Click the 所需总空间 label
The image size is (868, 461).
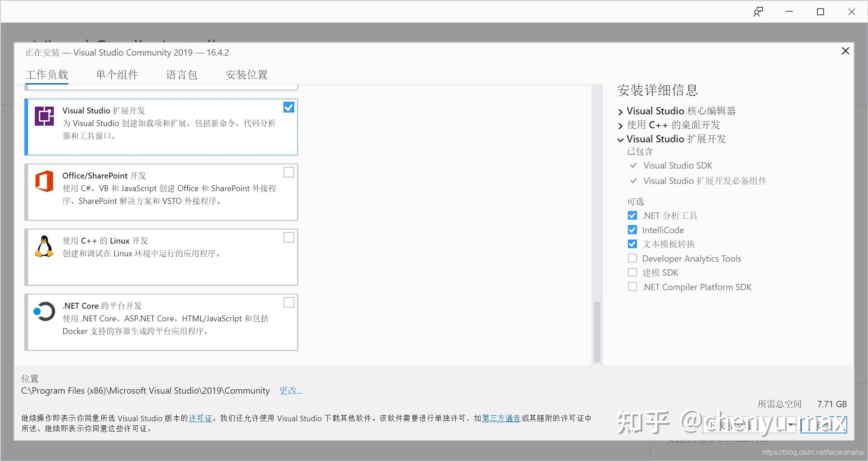779,404
